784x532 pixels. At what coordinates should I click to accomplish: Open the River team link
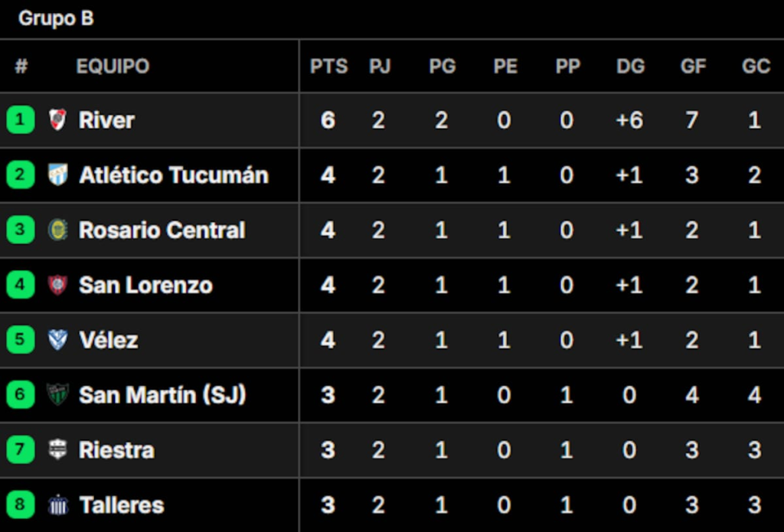106,120
